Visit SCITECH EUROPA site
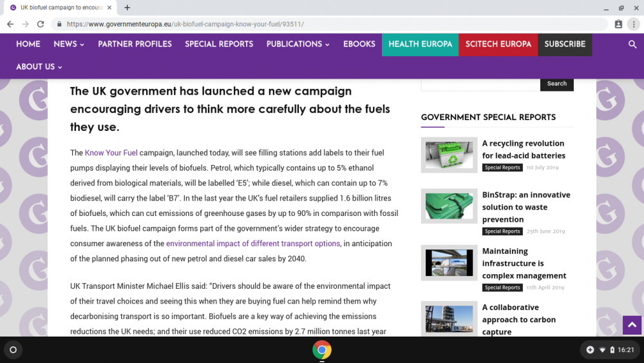Screen dimensions: 644x363 498,44
